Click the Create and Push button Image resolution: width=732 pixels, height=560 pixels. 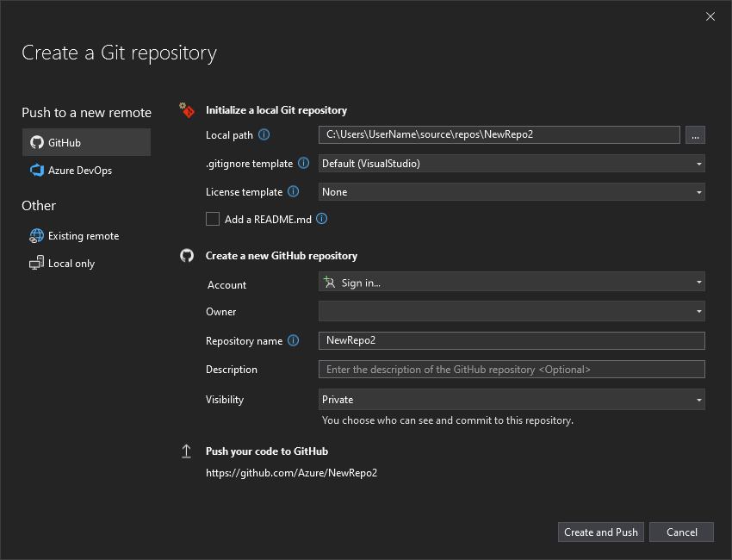click(600, 532)
